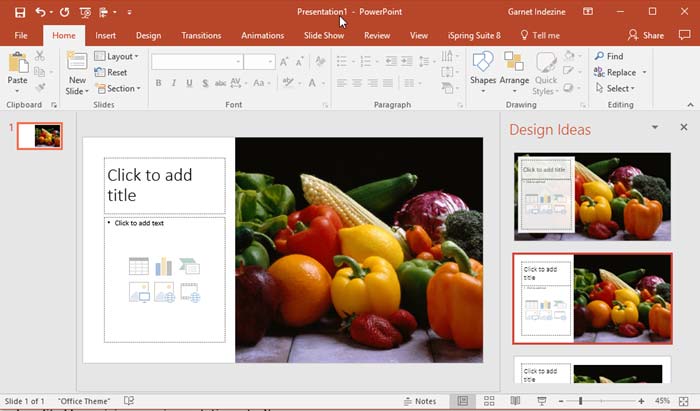The image size is (700, 411).
Task: Switch to Slide Sorter view in status bar
Action: (487, 401)
